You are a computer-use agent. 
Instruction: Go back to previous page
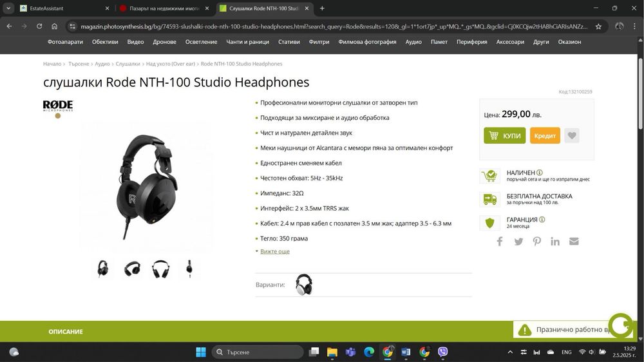click(x=9, y=26)
